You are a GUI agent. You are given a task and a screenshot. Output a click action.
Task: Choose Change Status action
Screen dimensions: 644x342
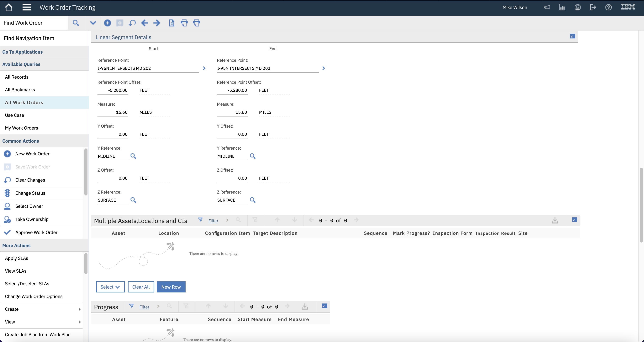(30, 193)
